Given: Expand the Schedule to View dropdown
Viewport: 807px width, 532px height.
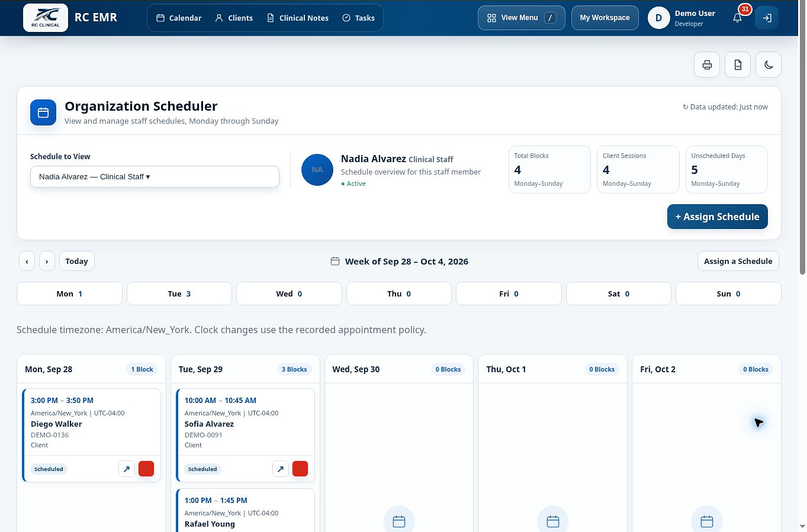Looking at the screenshot, I should [x=155, y=176].
